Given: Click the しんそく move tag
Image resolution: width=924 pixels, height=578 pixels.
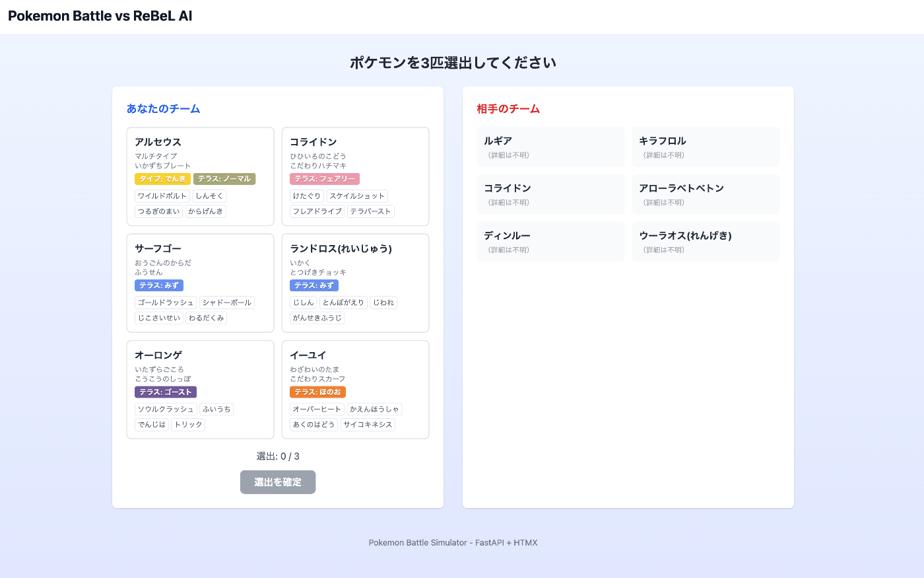Looking at the screenshot, I should point(210,196).
